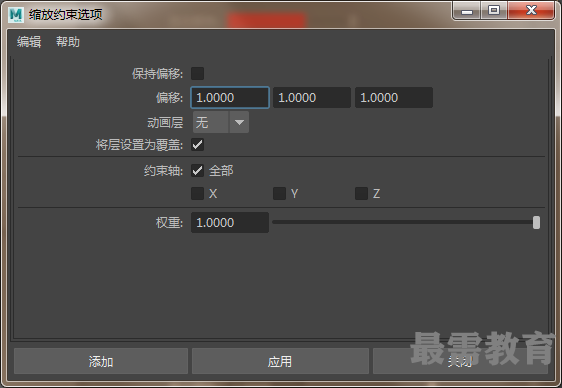Screen dimensions: 562x388
Task: Click the second 偏移 value field
Action: pyautogui.click(x=312, y=97)
